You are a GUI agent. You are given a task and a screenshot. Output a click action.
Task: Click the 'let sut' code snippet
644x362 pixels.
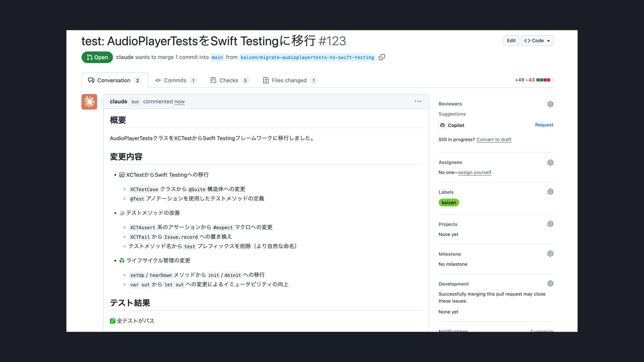pyautogui.click(x=174, y=285)
